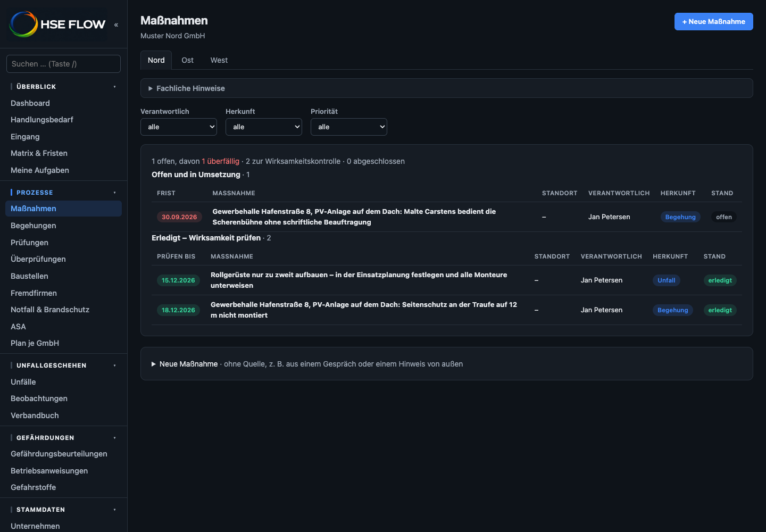Open the Eingang page

click(63, 137)
